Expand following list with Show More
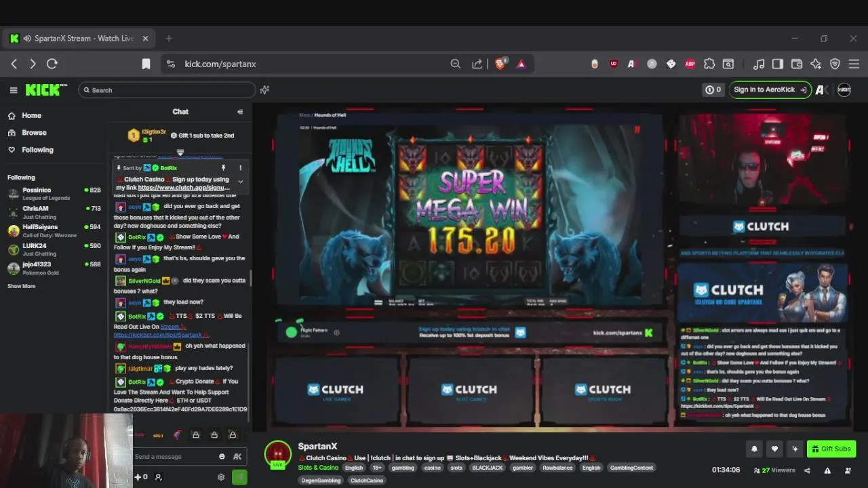868x488 pixels. (x=21, y=286)
